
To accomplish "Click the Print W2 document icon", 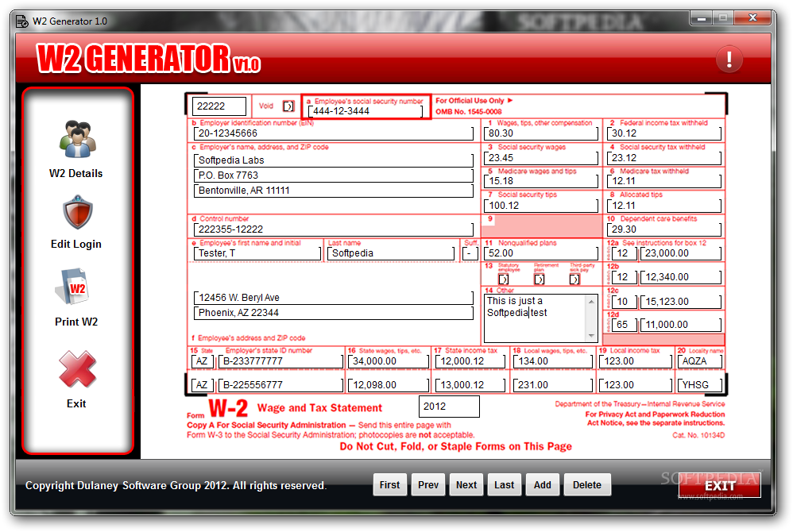I will coord(72,287).
